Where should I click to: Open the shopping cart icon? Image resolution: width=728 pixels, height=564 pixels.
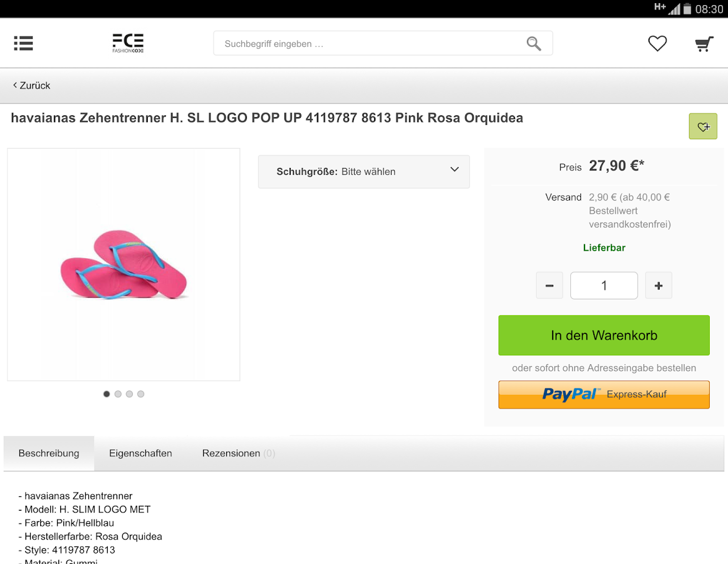[704, 44]
